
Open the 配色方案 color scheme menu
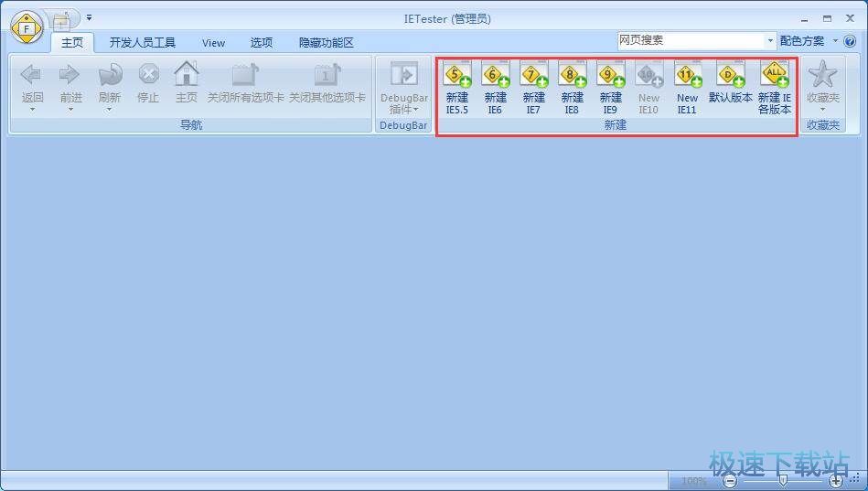pos(809,41)
